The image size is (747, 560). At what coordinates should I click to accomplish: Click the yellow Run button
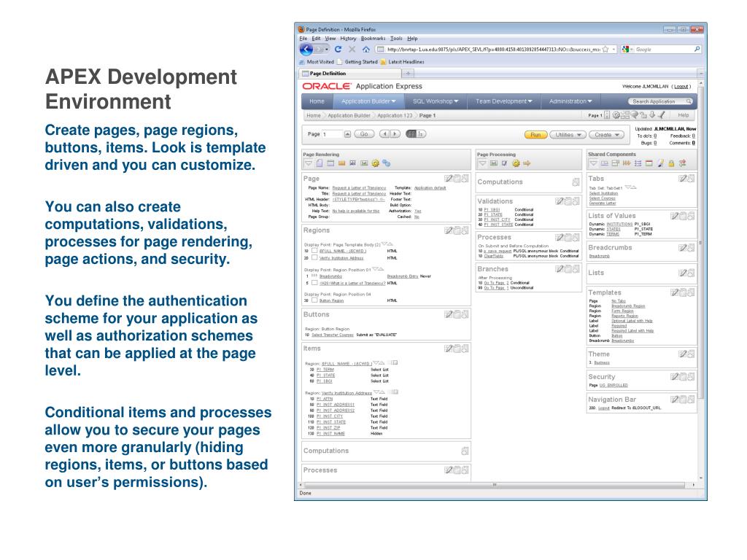(x=536, y=135)
